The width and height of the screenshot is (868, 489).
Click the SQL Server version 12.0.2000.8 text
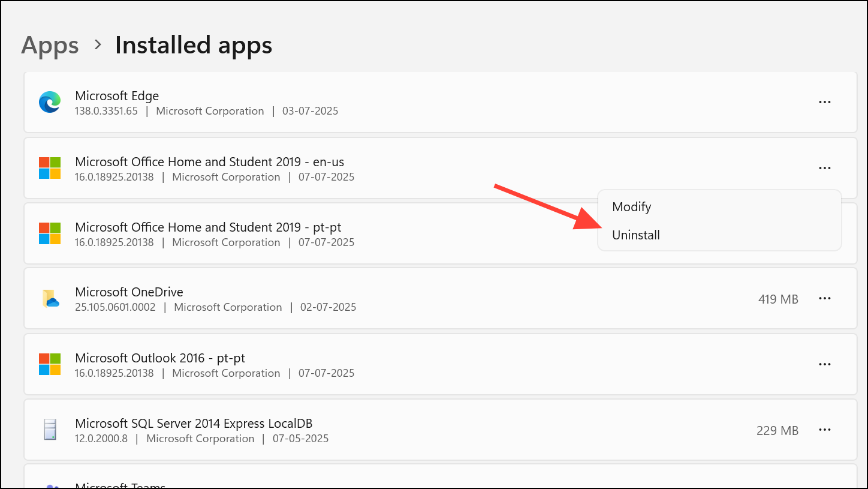click(101, 439)
